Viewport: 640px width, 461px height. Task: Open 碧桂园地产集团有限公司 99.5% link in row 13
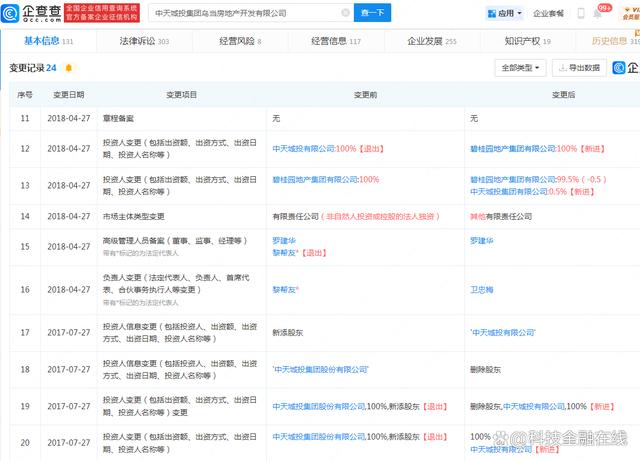[513, 179]
